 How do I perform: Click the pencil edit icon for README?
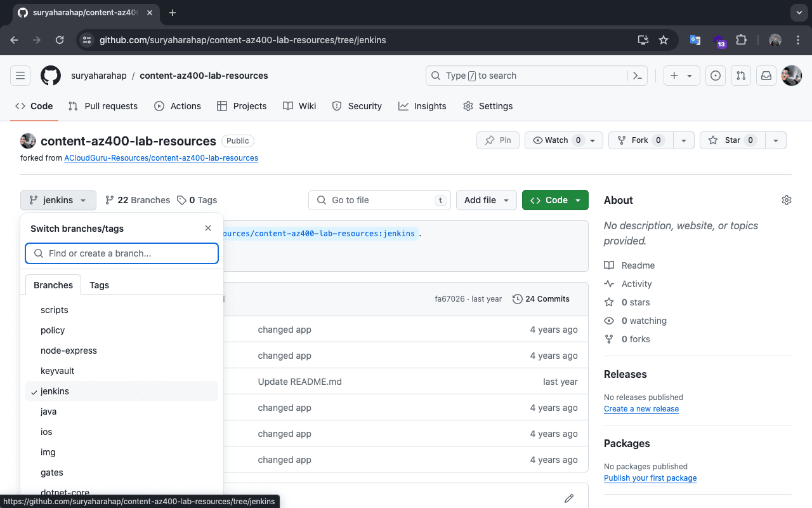coord(569,498)
